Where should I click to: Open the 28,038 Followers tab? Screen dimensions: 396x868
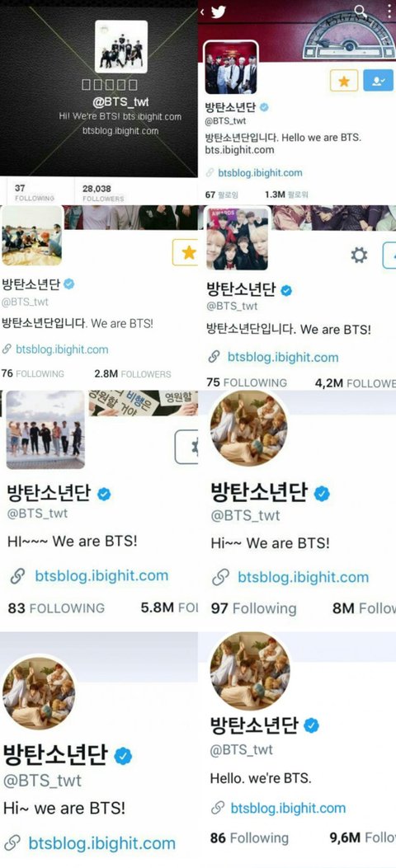(x=103, y=193)
